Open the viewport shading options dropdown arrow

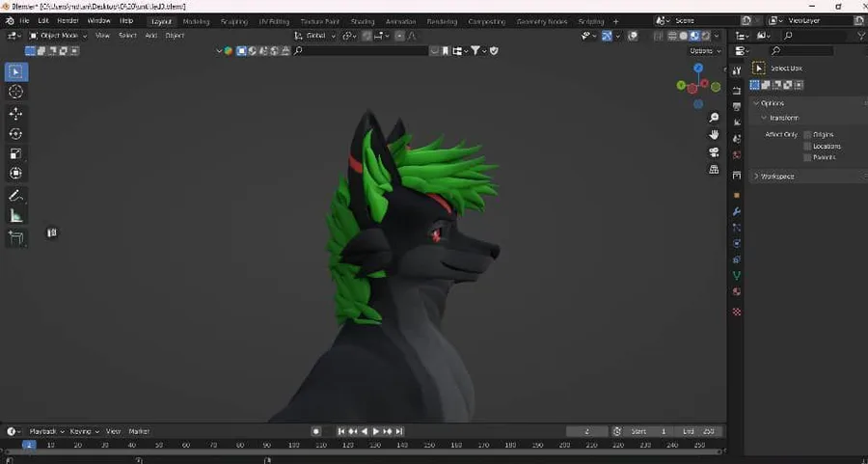(717, 36)
